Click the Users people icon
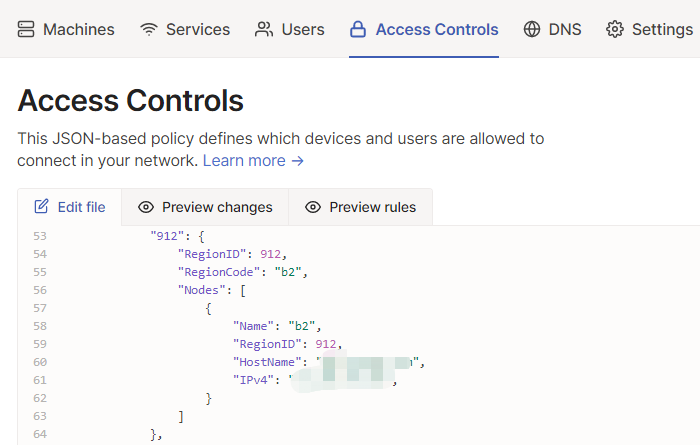The width and height of the screenshot is (700, 445). pos(264,29)
